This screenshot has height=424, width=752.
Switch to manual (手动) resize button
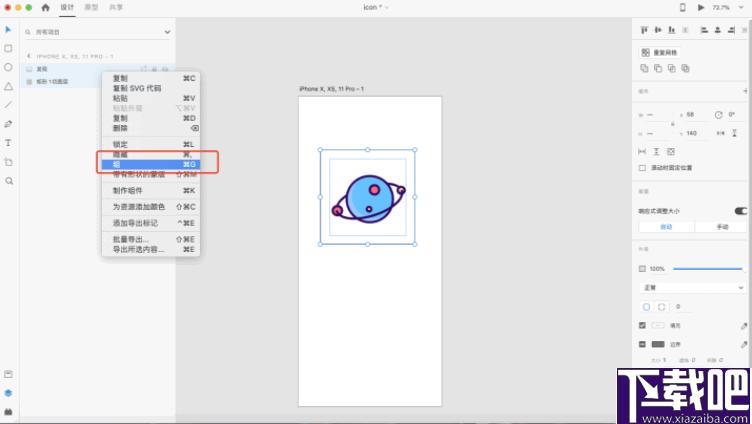[722, 227]
